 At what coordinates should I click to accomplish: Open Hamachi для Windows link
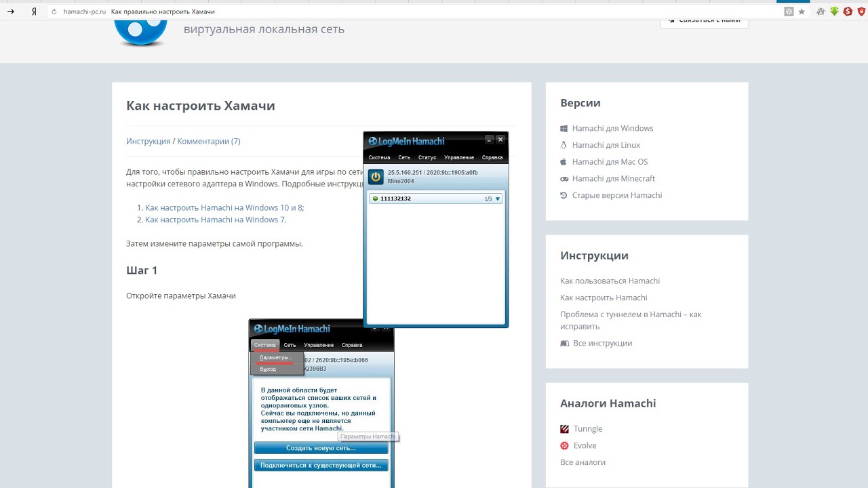(612, 128)
